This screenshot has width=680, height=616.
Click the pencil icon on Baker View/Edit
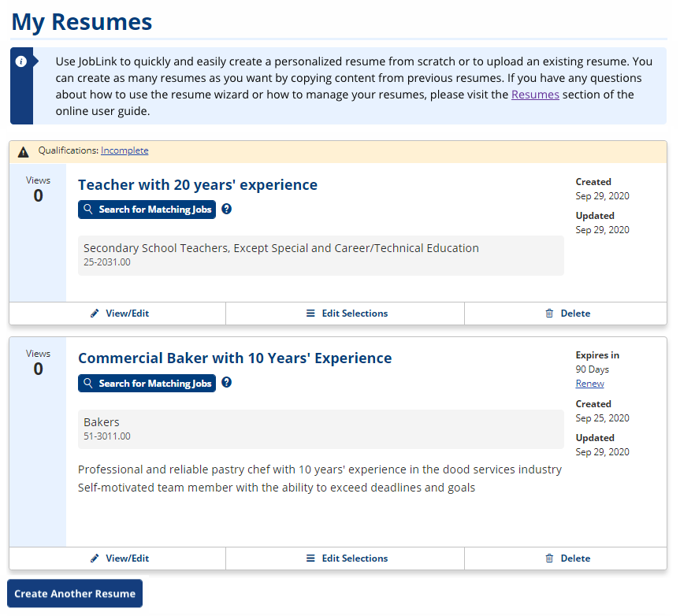click(94, 558)
